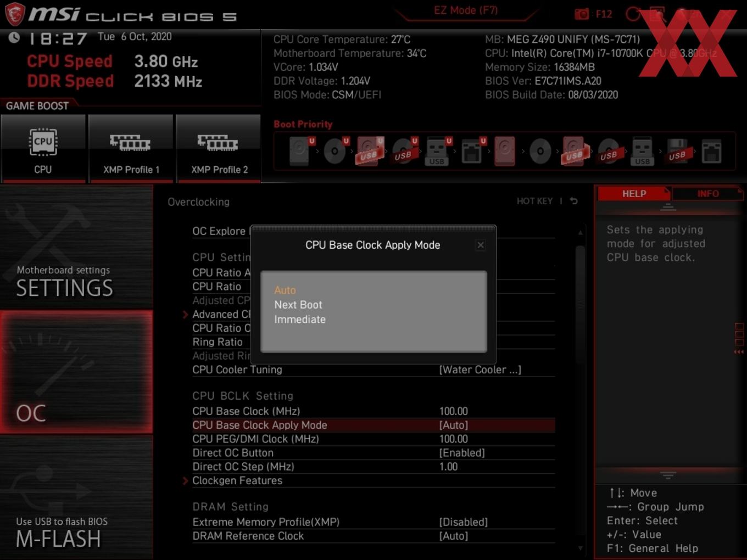Edit CPU PEG/DMI Clock 100.00 value
747x560 pixels.
point(454,439)
